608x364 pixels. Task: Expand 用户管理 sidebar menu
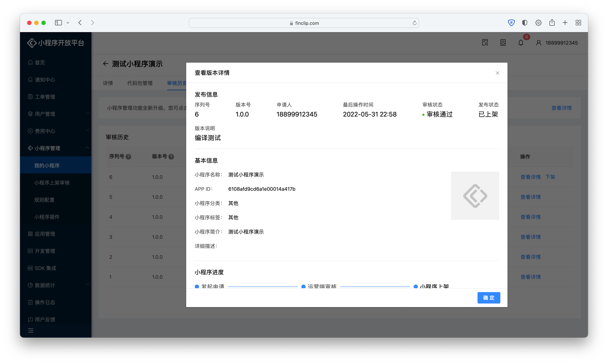click(56, 114)
